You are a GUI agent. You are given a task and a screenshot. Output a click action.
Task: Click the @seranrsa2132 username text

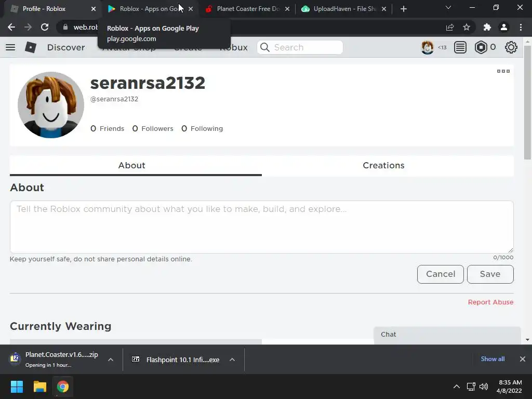114,99
